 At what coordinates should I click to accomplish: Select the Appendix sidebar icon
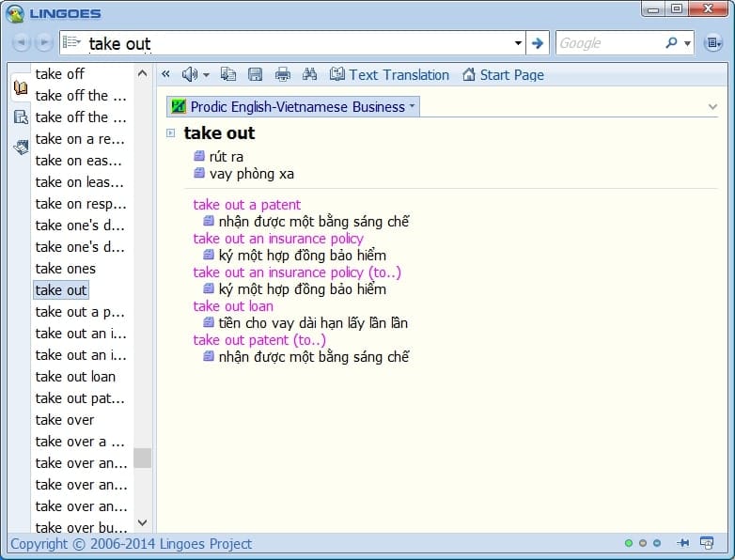[21, 148]
